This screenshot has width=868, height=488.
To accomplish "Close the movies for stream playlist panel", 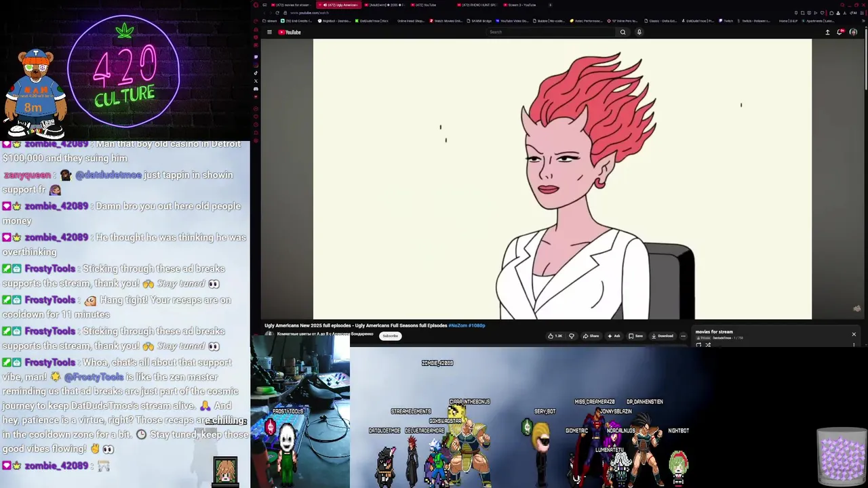I will [x=854, y=334].
